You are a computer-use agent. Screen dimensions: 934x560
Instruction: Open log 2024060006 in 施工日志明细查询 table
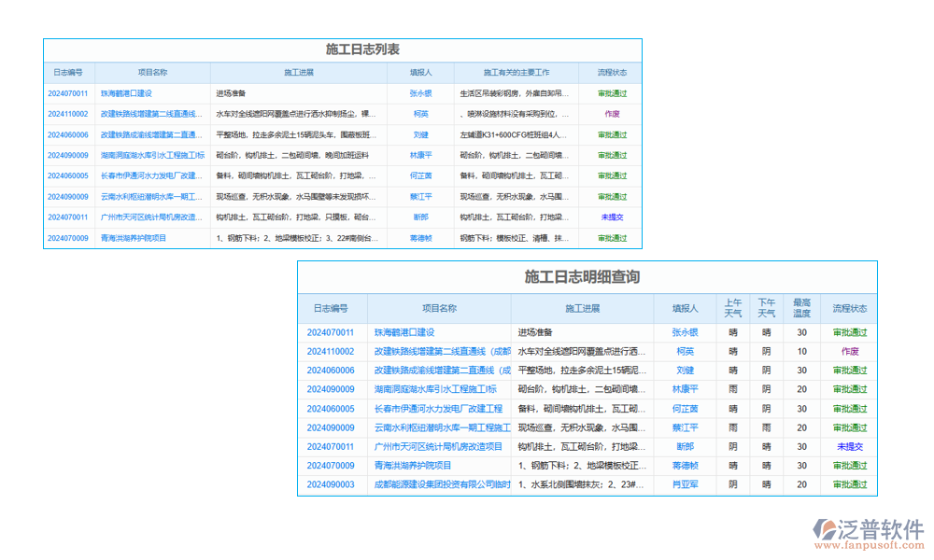pos(331,371)
